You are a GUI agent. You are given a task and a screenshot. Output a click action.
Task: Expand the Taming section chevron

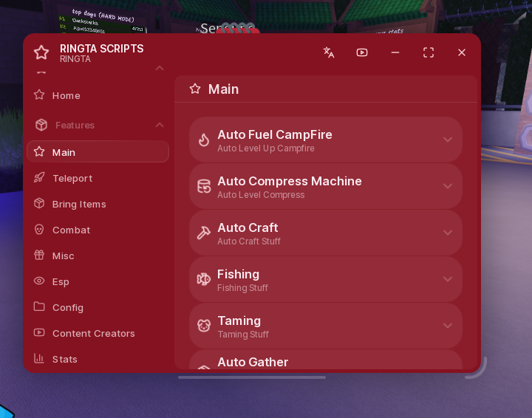coord(448,326)
